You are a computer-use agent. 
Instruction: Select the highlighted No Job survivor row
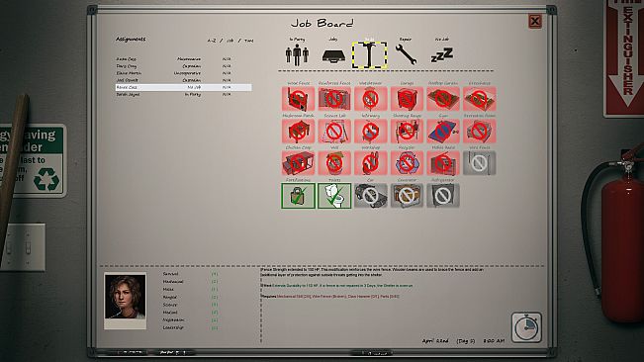pos(184,87)
